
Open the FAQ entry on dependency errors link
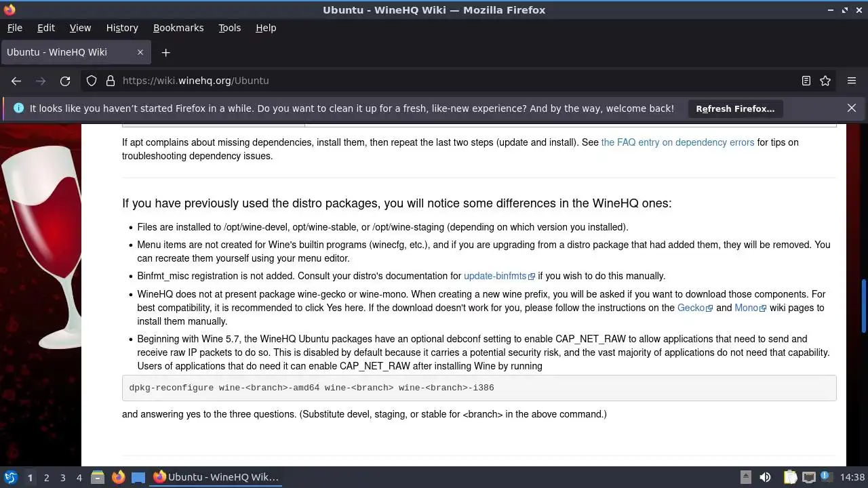click(x=677, y=142)
